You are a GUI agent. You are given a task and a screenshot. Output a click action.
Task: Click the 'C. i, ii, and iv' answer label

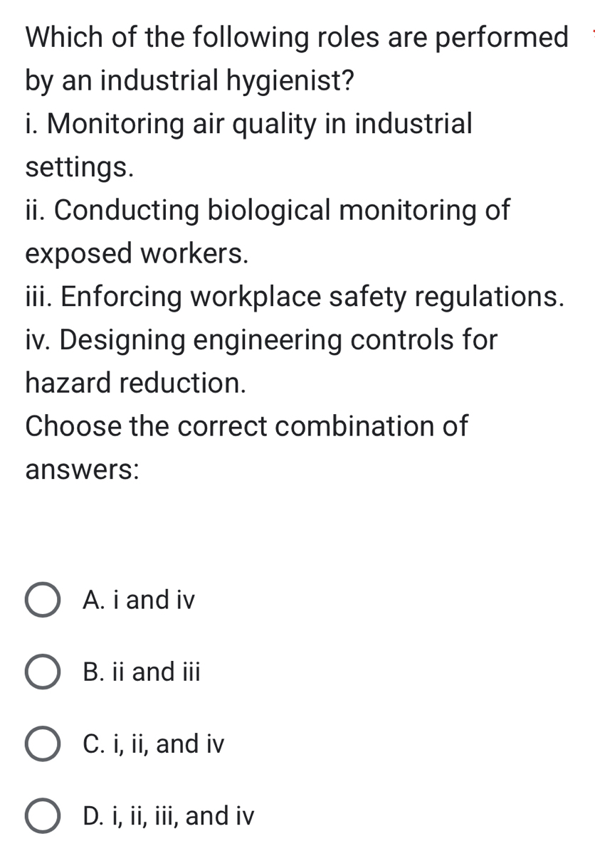click(153, 744)
